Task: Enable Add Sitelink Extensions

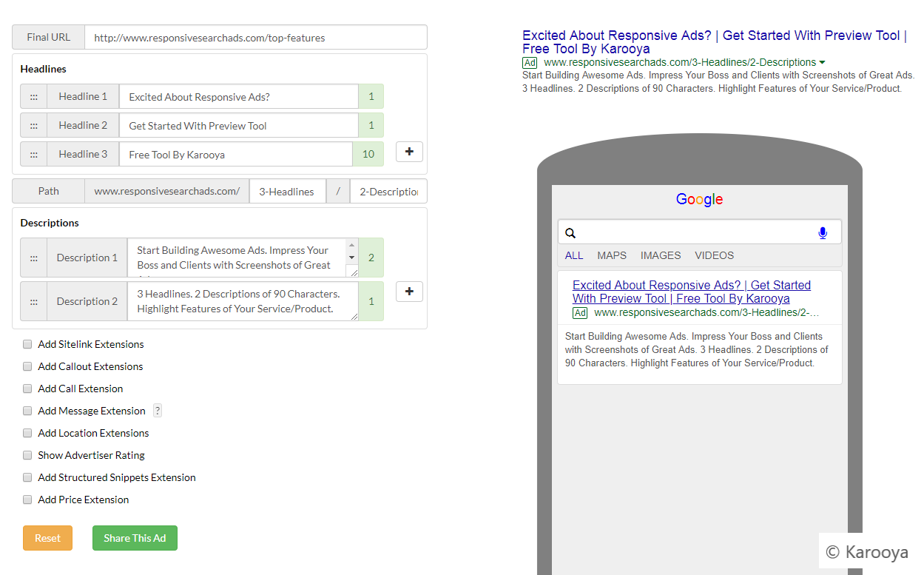Action: click(x=27, y=344)
